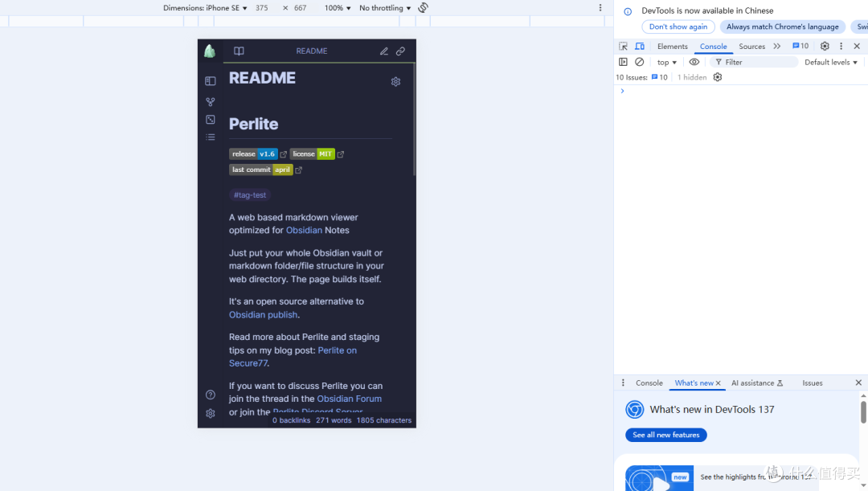Toggle the Perlite left sidebar panel
868x491 pixels.
[210, 81]
